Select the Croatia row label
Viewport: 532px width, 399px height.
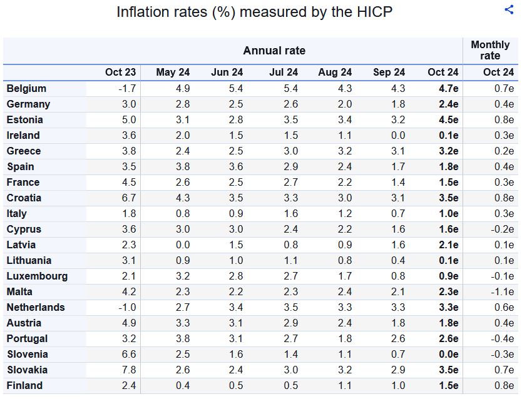[x=24, y=198]
